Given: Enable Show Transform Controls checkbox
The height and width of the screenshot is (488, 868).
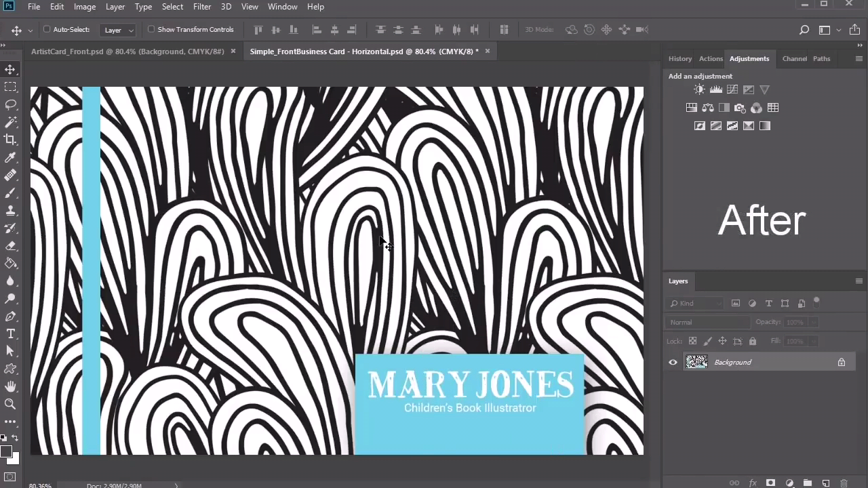Looking at the screenshot, I should point(151,29).
